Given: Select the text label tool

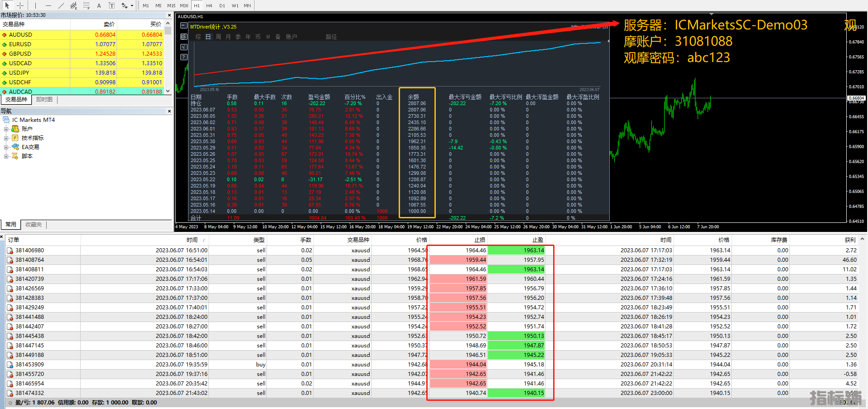Looking at the screenshot, I should coord(112,5).
